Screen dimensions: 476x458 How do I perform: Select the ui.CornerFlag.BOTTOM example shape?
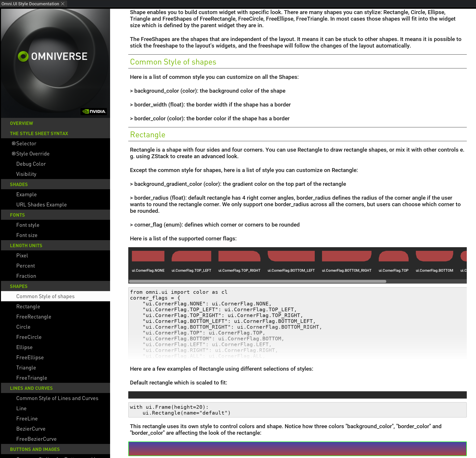[435, 256]
